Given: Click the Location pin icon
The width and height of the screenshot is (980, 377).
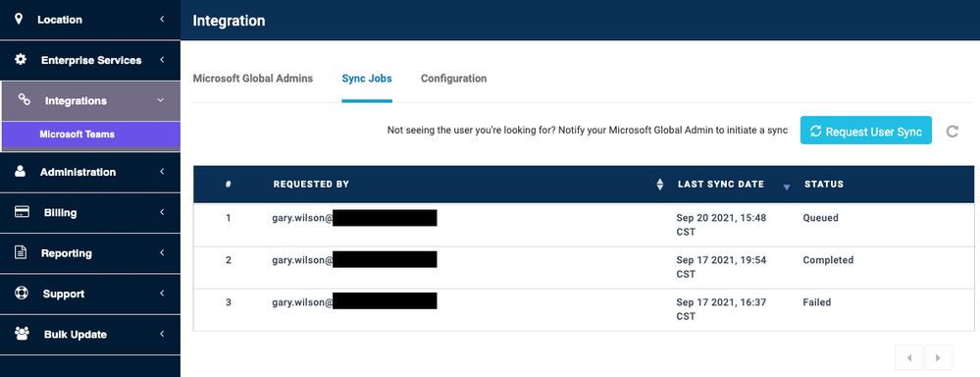Looking at the screenshot, I should (19, 19).
